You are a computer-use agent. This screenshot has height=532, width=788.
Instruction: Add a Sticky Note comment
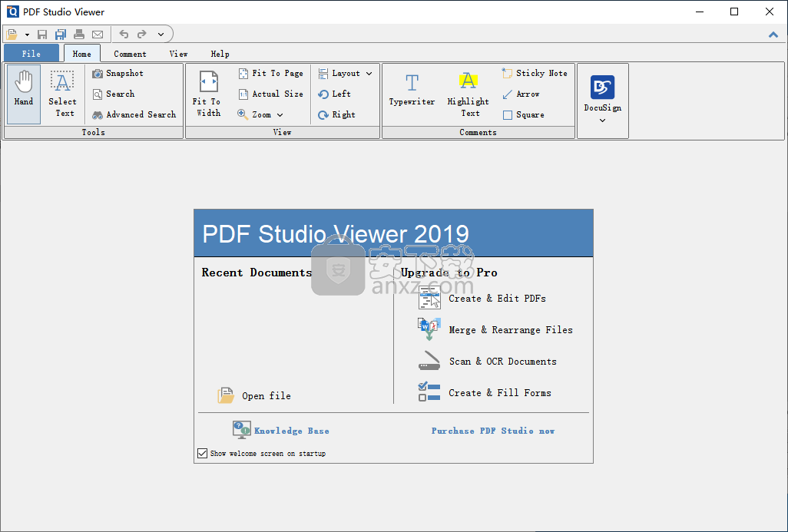[535, 74]
